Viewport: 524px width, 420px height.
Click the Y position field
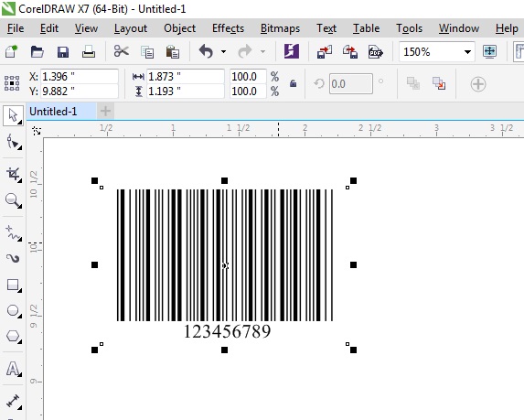(80, 91)
